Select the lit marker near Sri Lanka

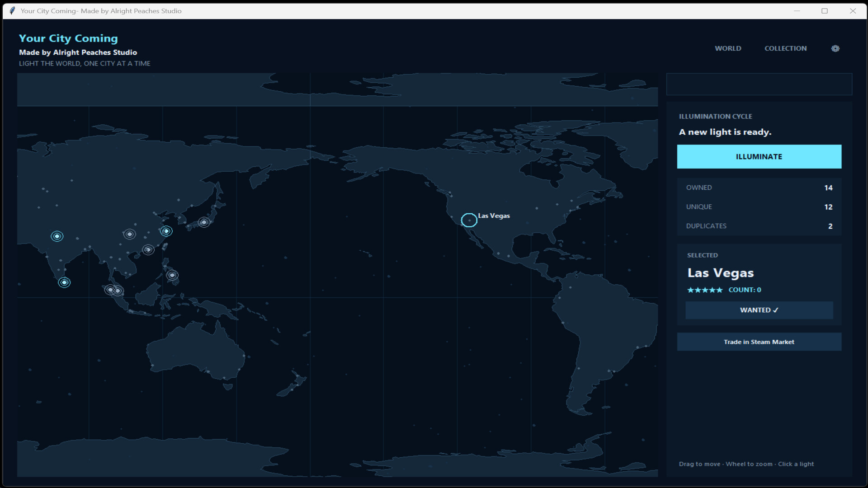[x=64, y=282]
